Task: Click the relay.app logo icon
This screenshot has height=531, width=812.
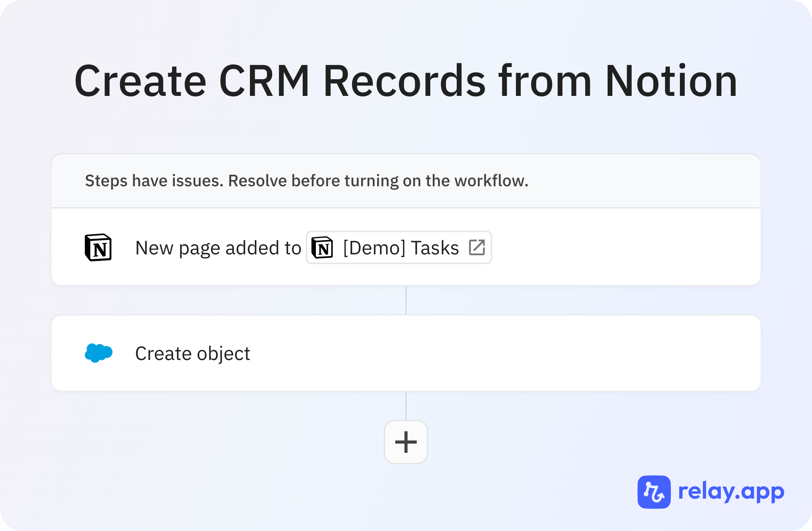Action: point(654,492)
